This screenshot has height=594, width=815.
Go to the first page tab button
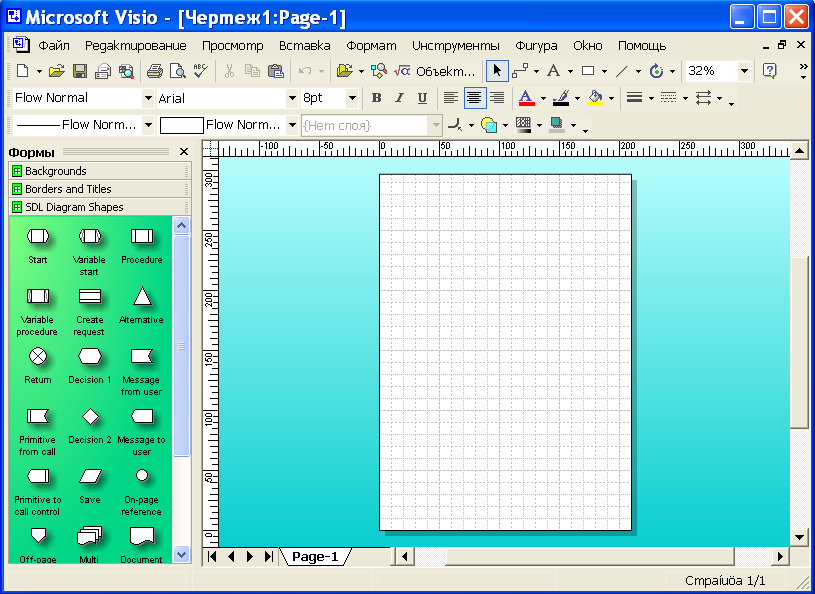pos(212,557)
